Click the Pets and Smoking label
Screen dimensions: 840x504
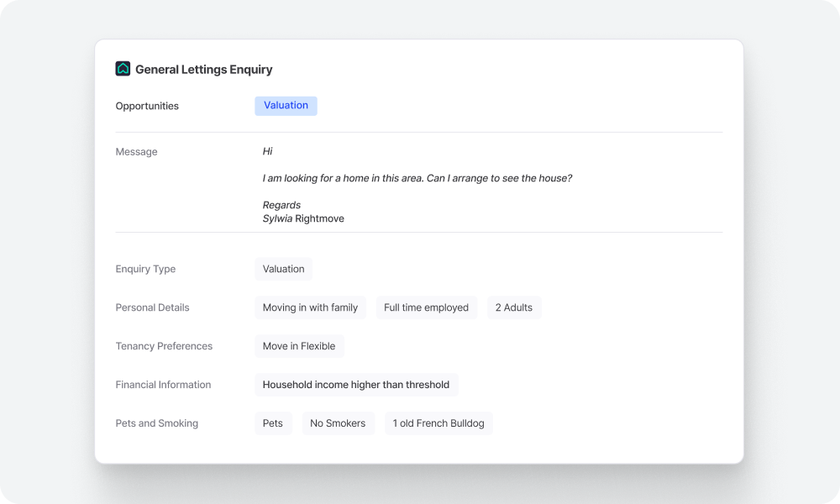tap(157, 423)
